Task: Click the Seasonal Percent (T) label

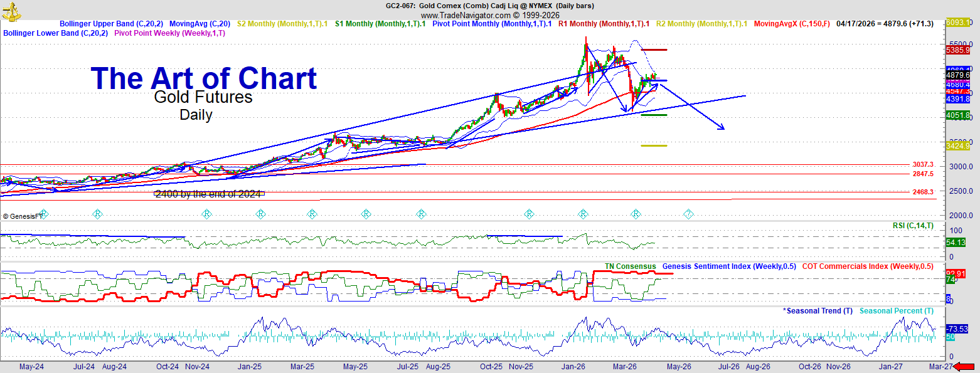Action: [896, 311]
